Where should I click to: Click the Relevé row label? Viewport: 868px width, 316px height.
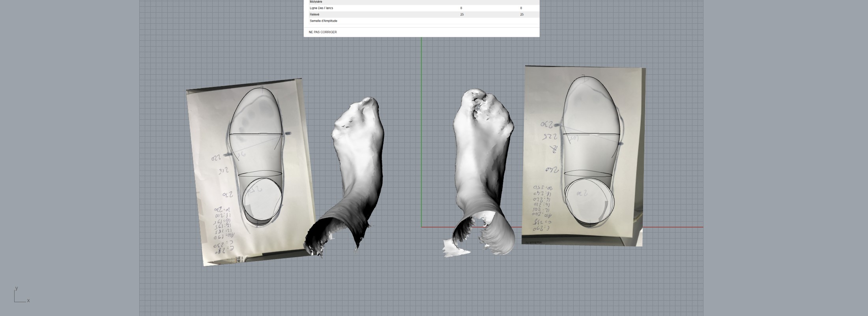314,15
